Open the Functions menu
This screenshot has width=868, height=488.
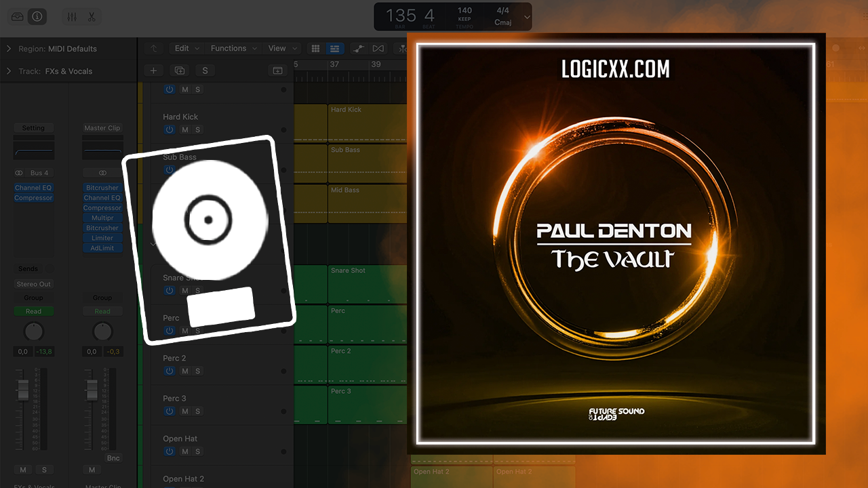tap(234, 49)
